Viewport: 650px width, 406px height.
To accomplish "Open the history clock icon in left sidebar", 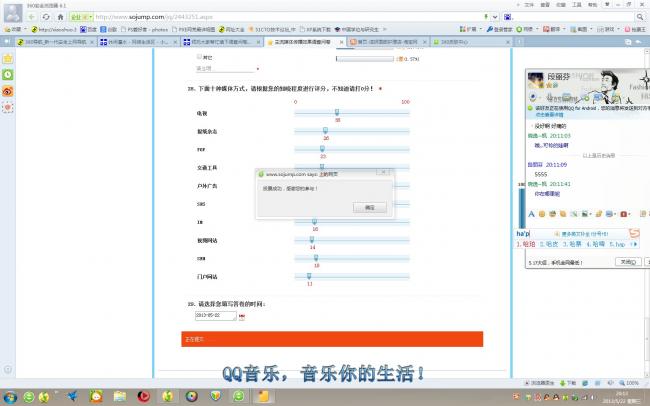I will (x=7, y=75).
